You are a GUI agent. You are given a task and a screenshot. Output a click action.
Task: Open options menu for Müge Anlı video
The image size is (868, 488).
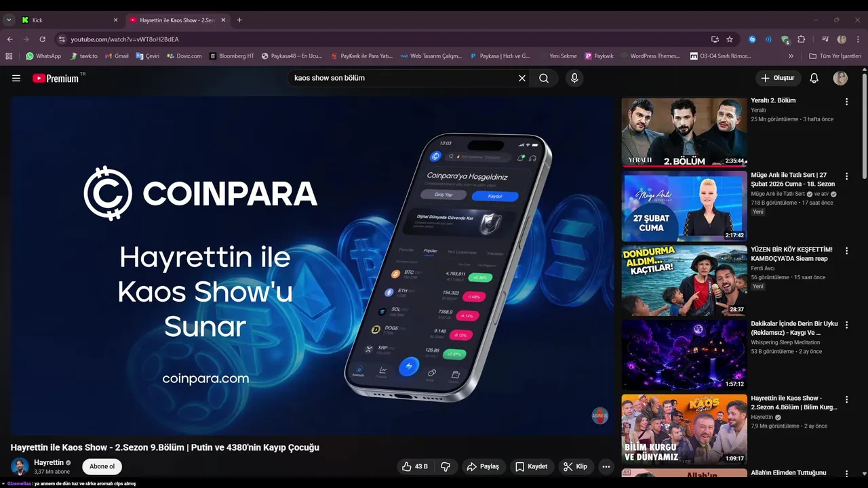coord(846,176)
